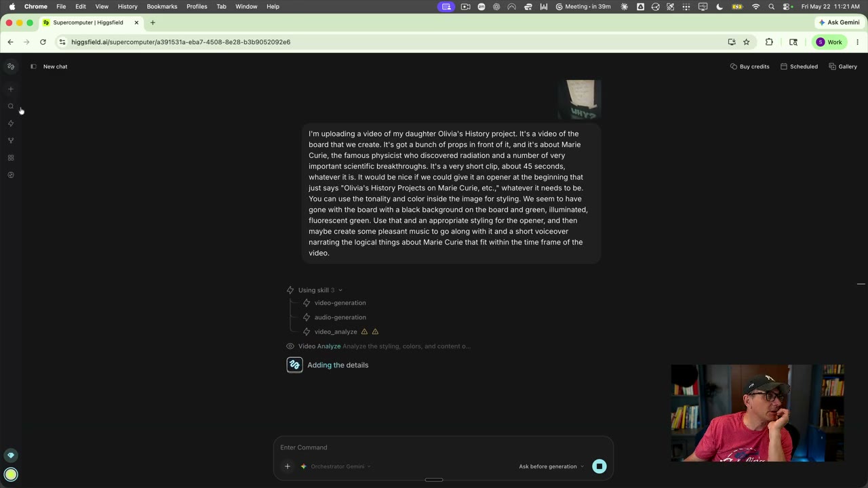View site information icon in address bar

(x=62, y=42)
